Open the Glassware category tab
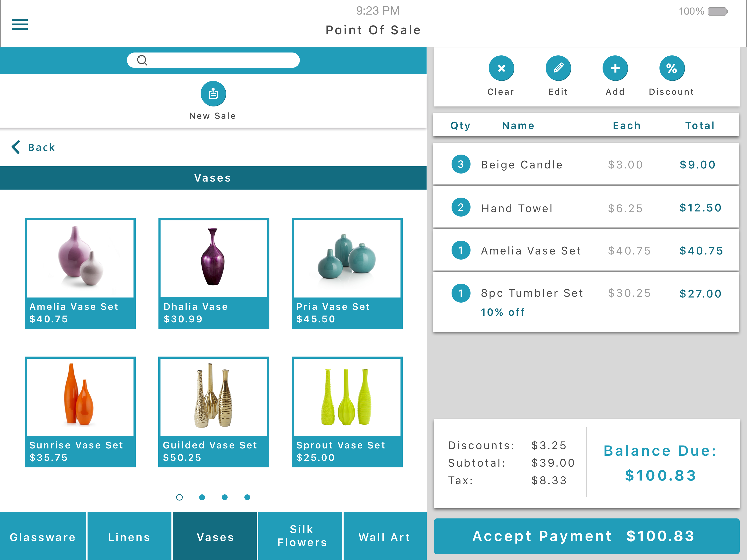Screen dimensions: 747x560 [x=43, y=537]
